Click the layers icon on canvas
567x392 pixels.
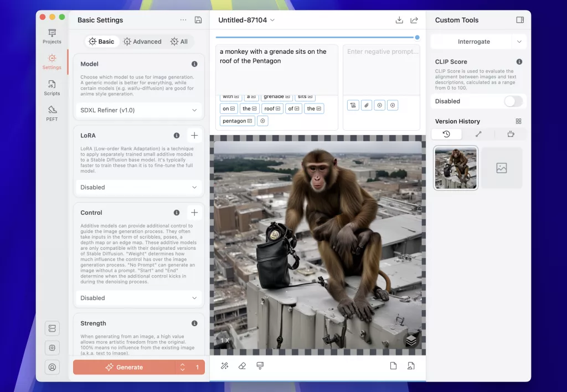point(411,341)
